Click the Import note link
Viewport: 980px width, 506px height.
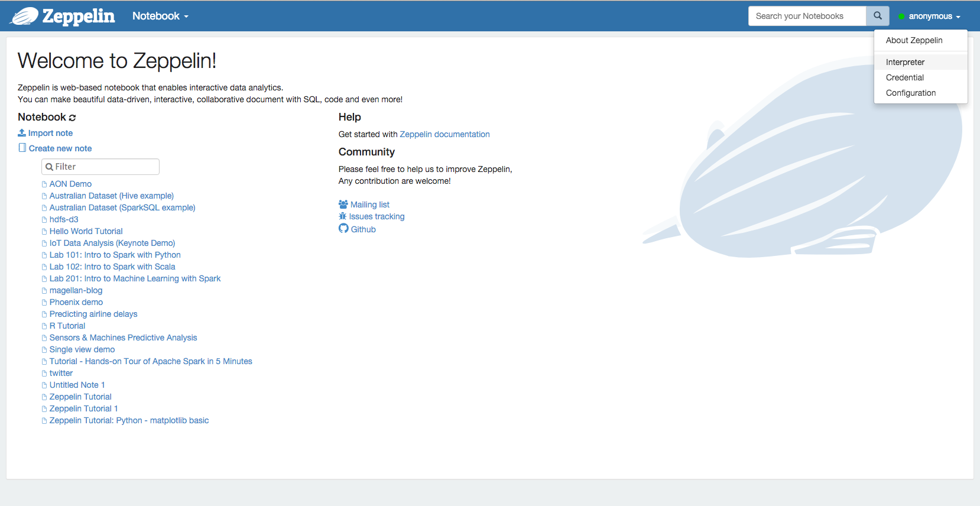50,133
